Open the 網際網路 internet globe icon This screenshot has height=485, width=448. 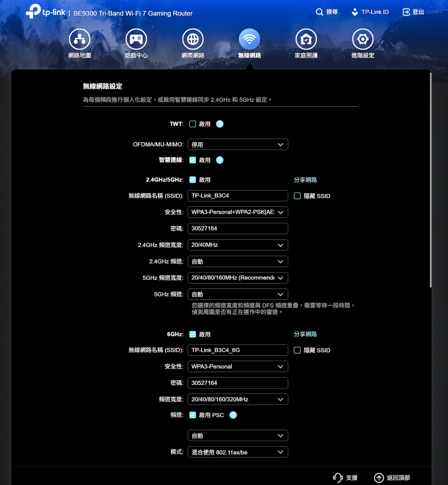pyautogui.click(x=193, y=39)
